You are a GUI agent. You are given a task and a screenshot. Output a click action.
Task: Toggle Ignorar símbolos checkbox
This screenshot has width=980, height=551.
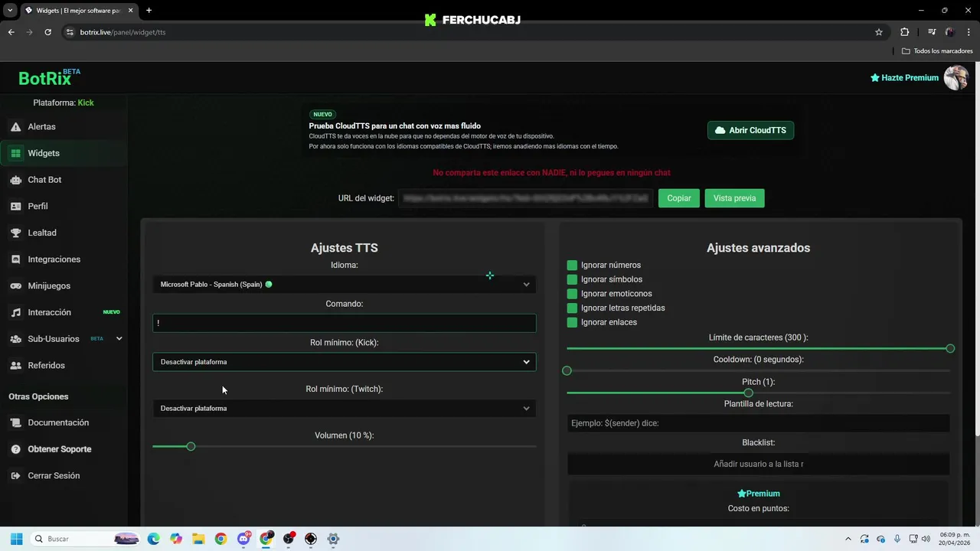tap(572, 279)
